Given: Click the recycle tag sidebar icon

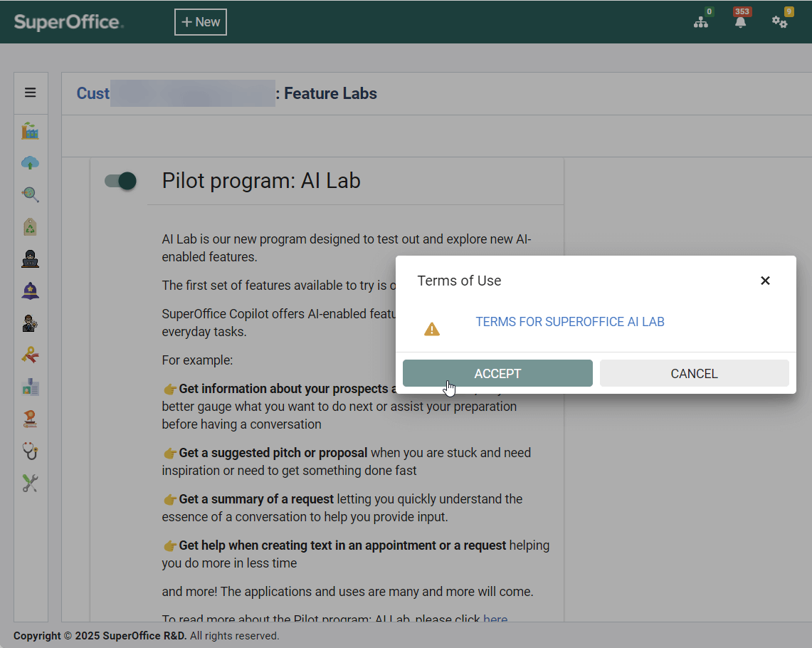Looking at the screenshot, I should (x=30, y=227).
